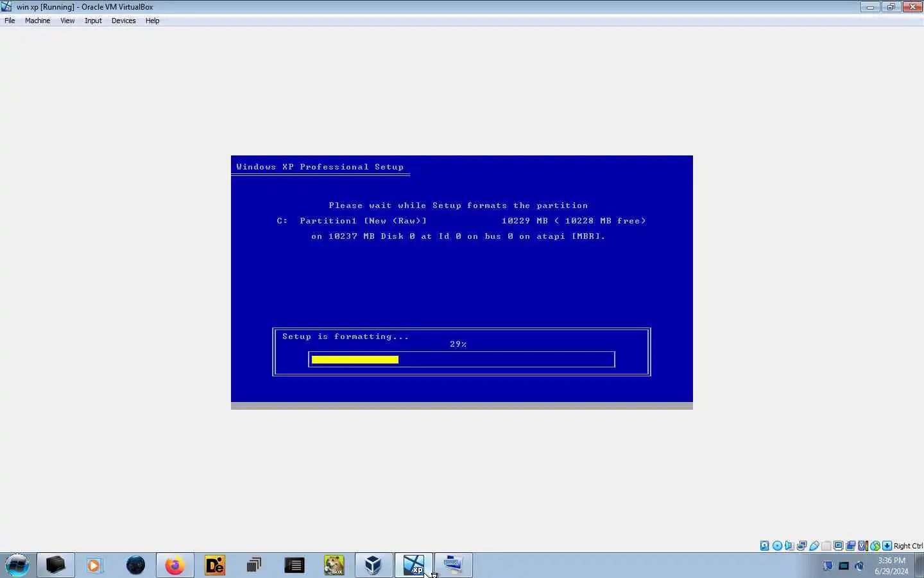Open the stacked windows taskbar icon
This screenshot has height=578, width=924.
pos(254,565)
